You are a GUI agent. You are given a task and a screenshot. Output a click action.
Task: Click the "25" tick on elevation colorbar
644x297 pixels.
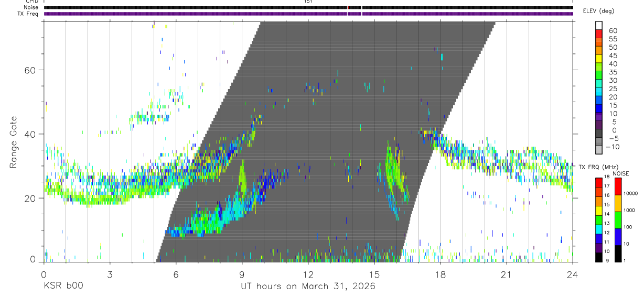point(613,89)
